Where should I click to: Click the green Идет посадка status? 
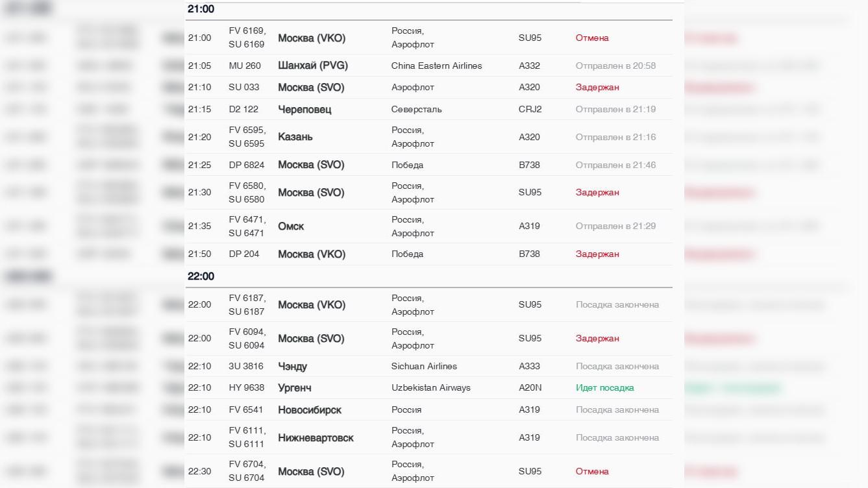pyautogui.click(x=604, y=387)
